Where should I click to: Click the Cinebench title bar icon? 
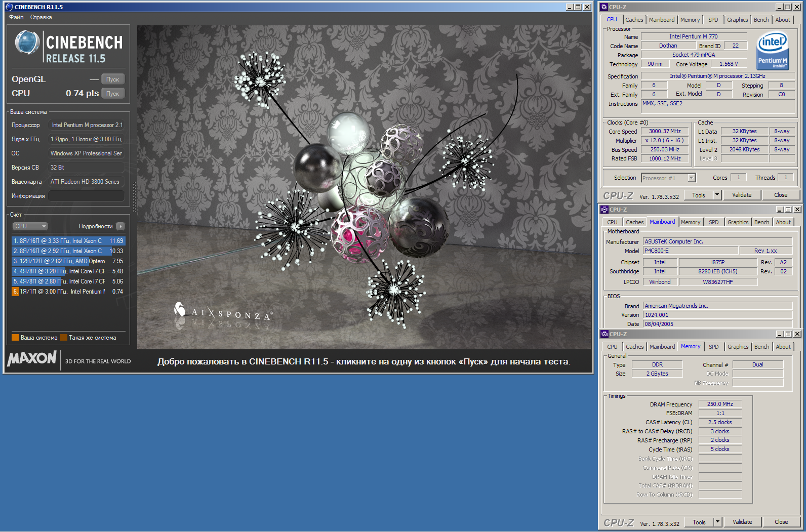click(9, 7)
